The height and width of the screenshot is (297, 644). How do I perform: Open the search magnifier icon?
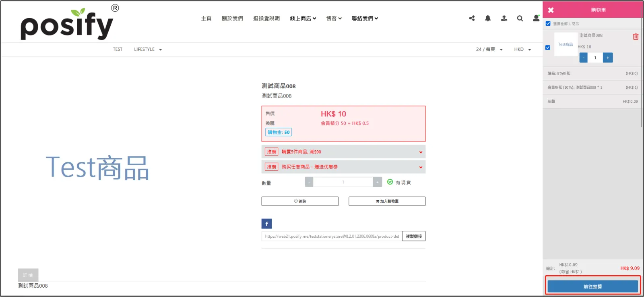tap(520, 18)
